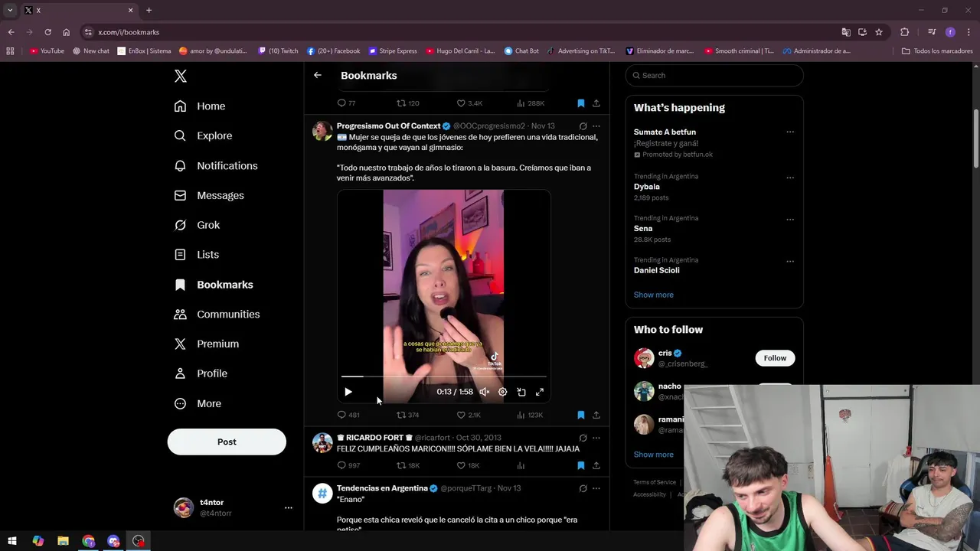Open Progresismo Out Of Context profile name

pyautogui.click(x=389, y=126)
